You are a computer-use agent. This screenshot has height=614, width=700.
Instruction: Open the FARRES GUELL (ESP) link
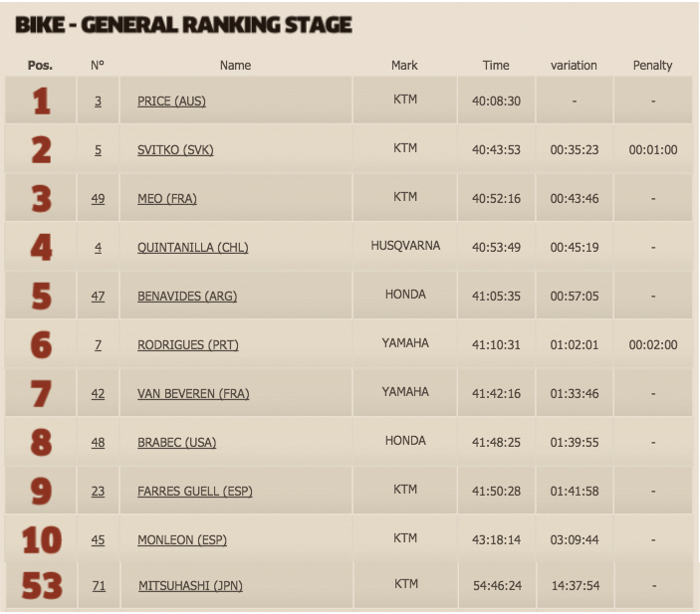194,492
